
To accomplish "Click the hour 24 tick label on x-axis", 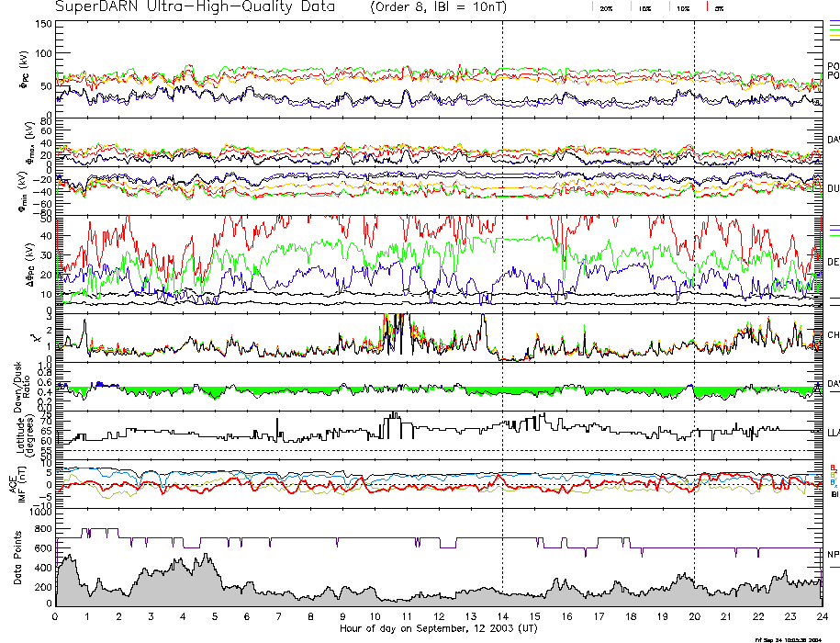I will tap(822, 616).
